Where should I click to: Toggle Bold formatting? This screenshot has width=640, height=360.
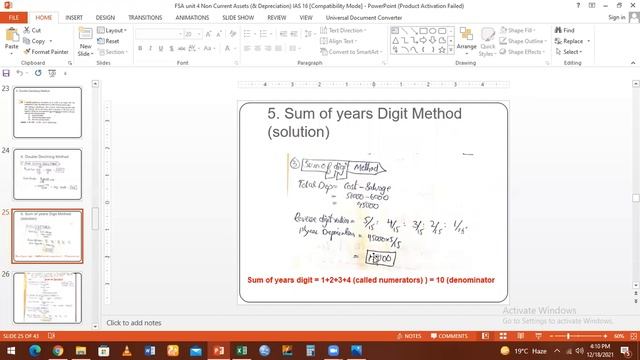coord(140,49)
